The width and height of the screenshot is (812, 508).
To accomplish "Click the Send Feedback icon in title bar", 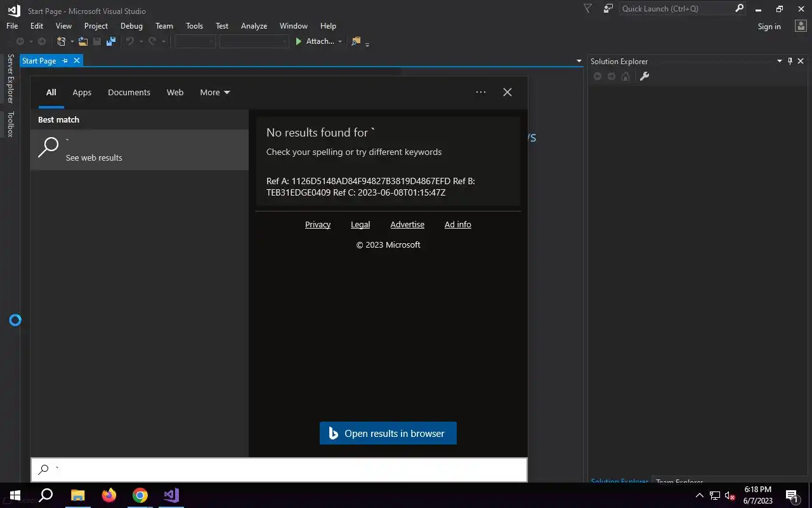I will pyautogui.click(x=608, y=9).
